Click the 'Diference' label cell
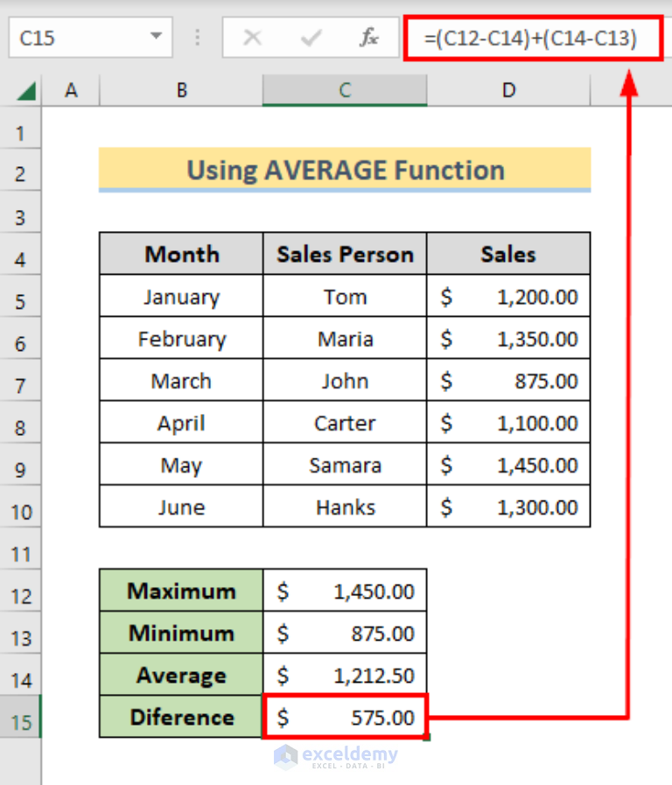672x785 pixels. (181, 716)
